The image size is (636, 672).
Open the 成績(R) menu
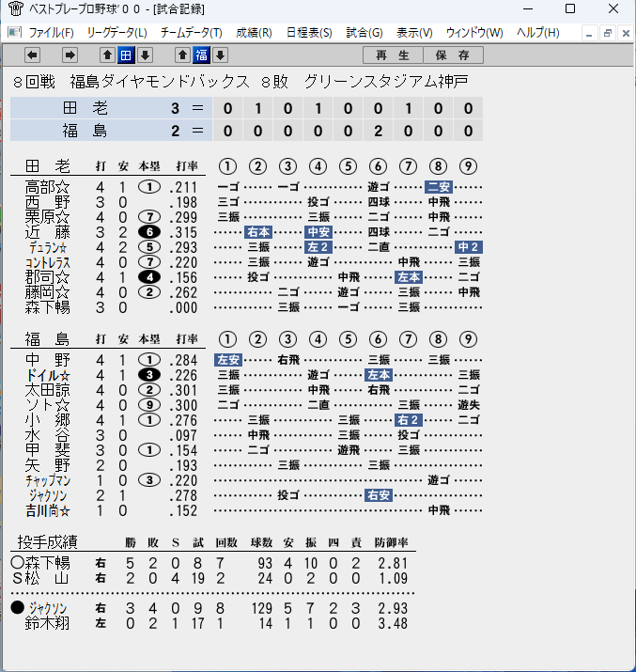[x=254, y=33]
